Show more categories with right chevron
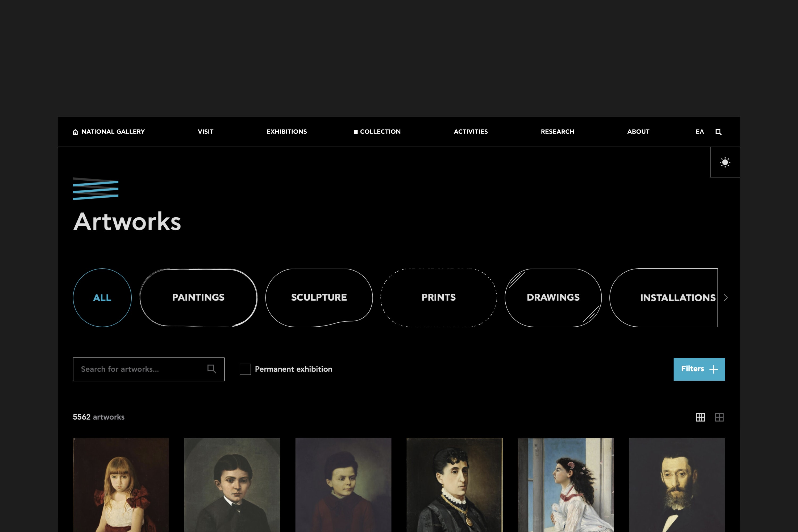Screen dimensions: 798x532 (726, 298)
